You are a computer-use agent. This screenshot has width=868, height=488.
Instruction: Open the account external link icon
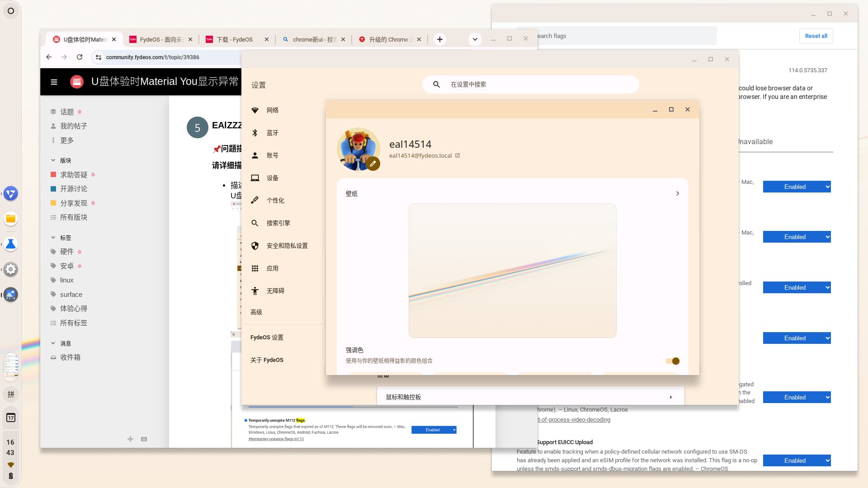click(x=458, y=155)
